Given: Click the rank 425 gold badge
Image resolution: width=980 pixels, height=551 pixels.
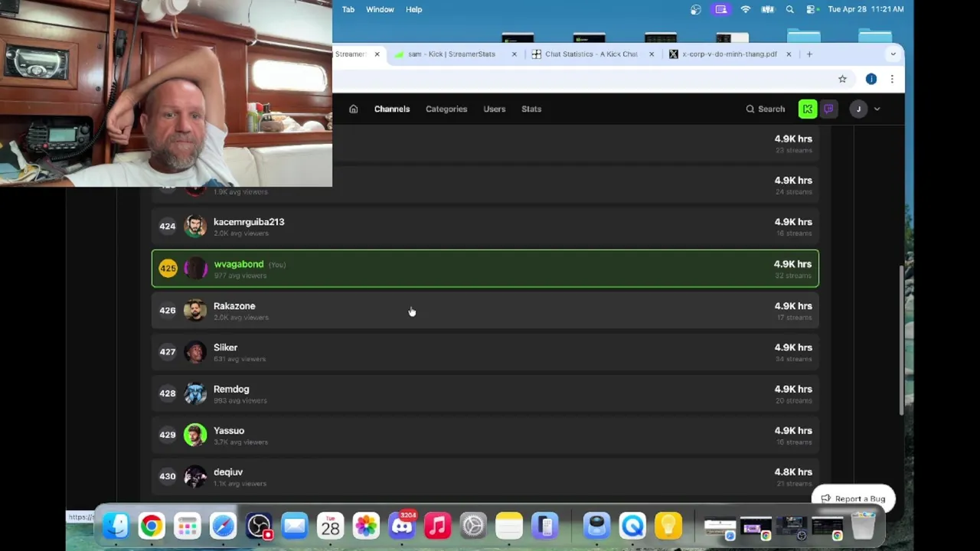Looking at the screenshot, I should click(x=168, y=268).
